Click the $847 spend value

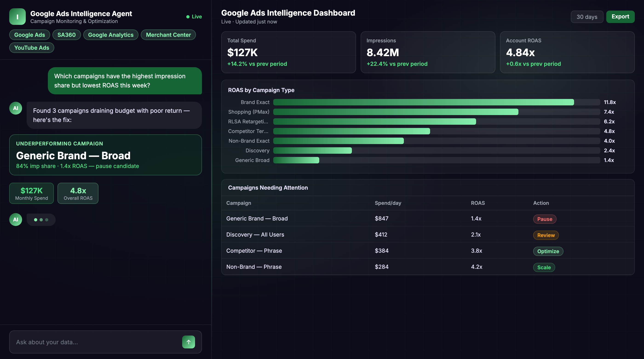[x=382, y=218]
